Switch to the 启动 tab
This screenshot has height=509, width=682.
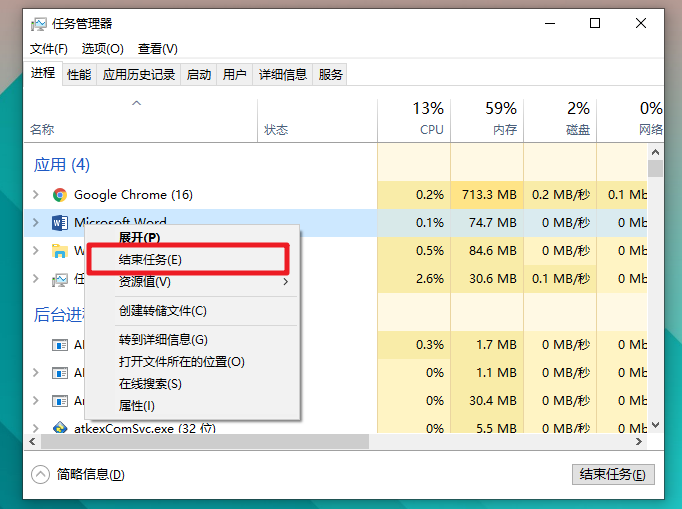(x=199, y=74)
